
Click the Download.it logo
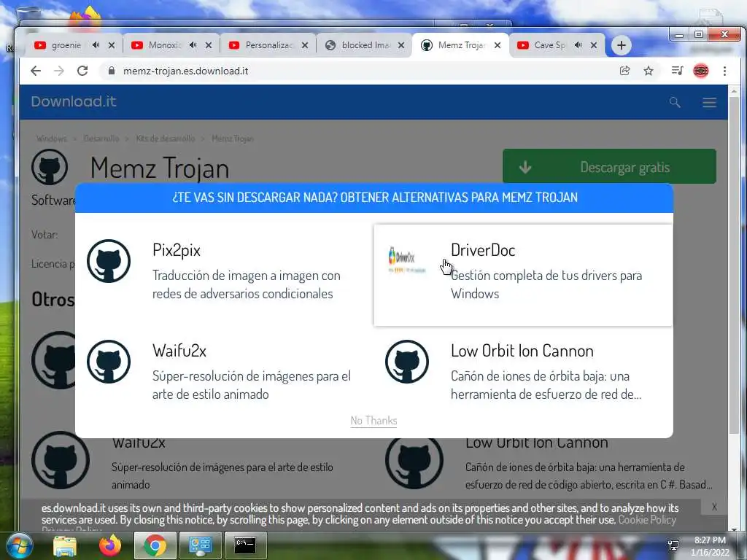pos(74,101)
